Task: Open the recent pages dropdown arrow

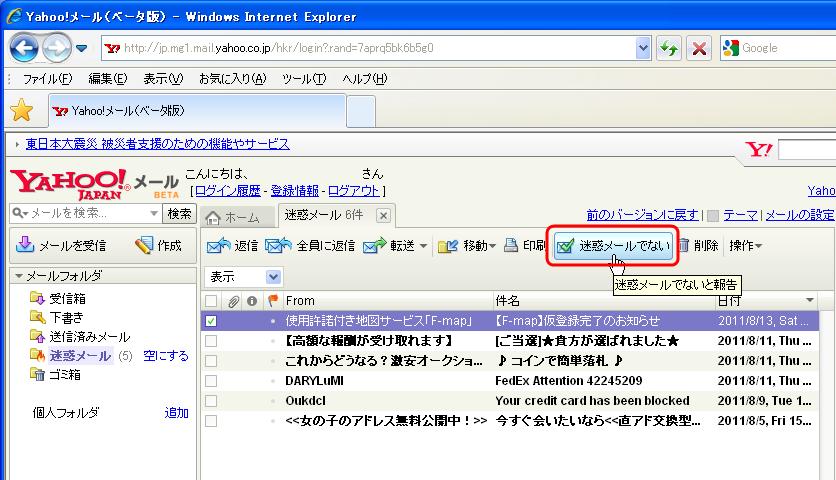Action: tap(81, 49)
